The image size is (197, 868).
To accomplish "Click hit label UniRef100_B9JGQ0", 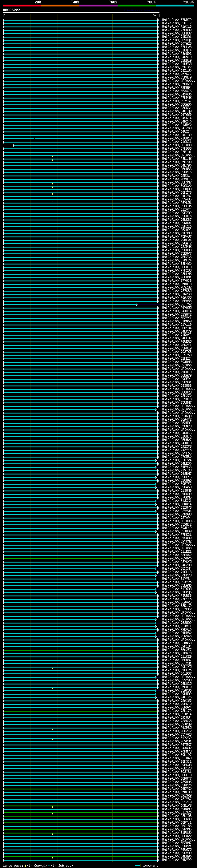I will pyautogui.click(x=177, y=417).
